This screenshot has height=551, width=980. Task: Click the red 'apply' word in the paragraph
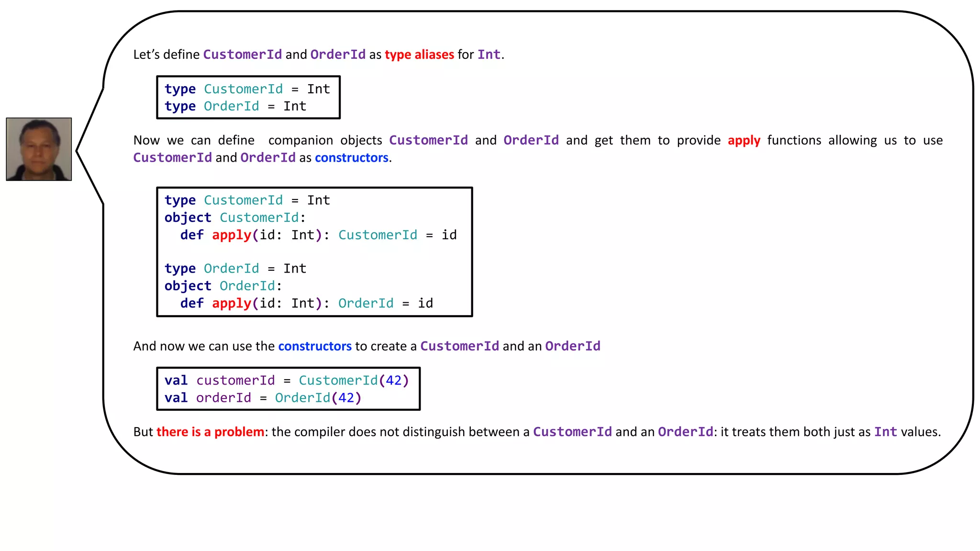coord(744,141)
